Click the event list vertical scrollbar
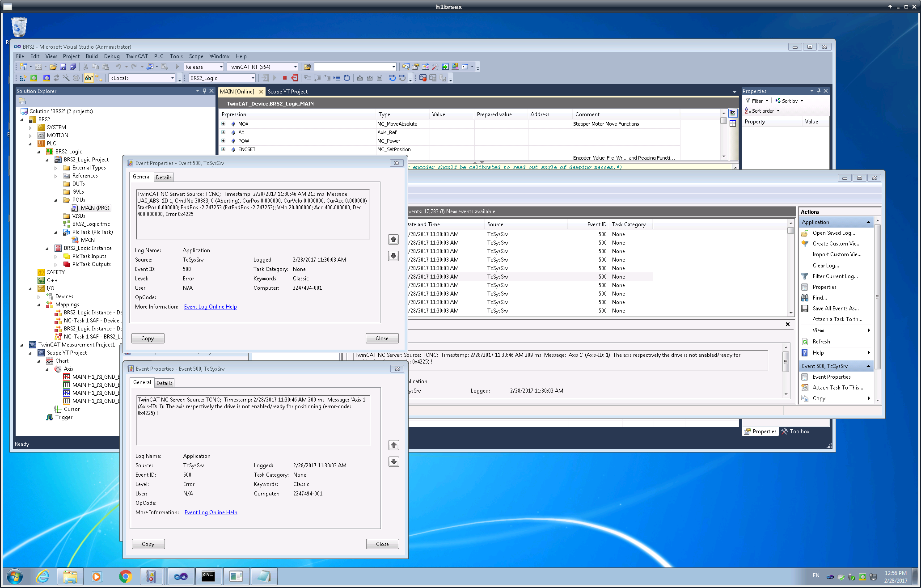Screen dimensions: 921x588 click(x=791, y=268)
